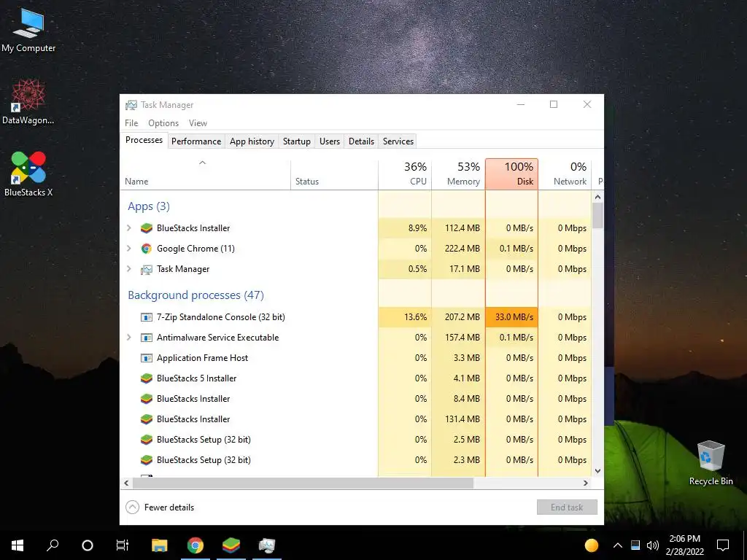Open the File menu
Screen dimensions: 747x560
[131, 123]
